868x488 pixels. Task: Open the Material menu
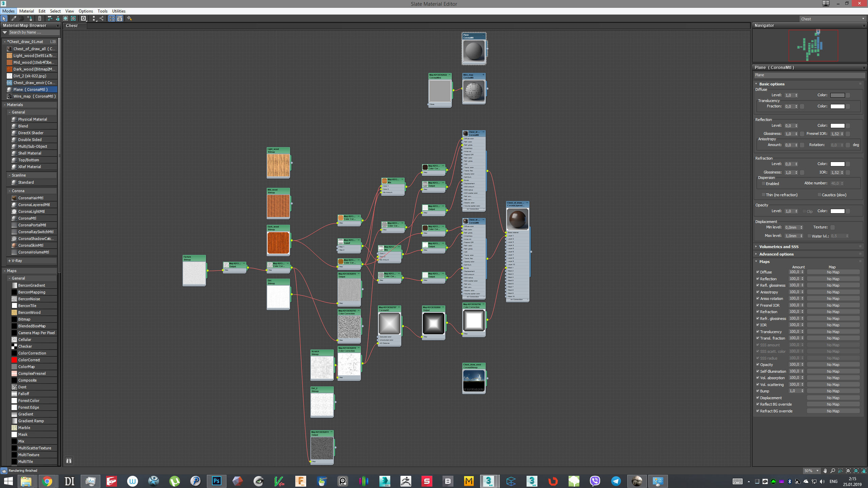click(x=26, y=11)
